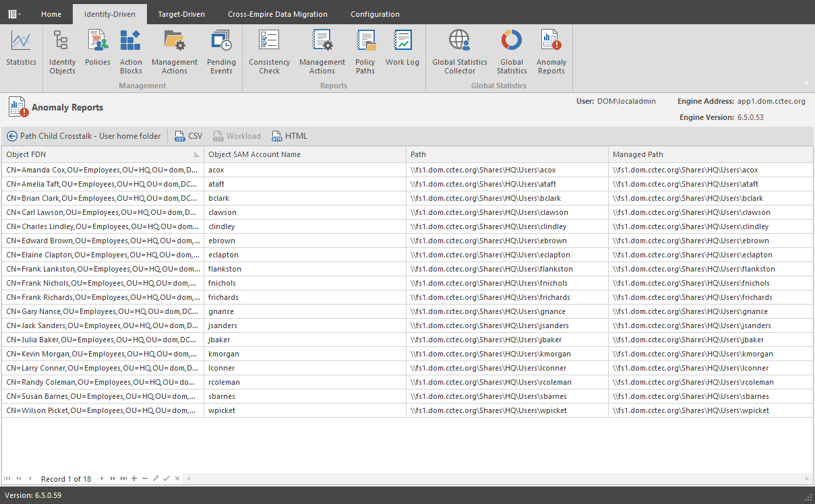This screenshot has width=815, height=504.
Task: Switch to the Cross-Empire Data Migration tab
Action: [x=278, y=14]
